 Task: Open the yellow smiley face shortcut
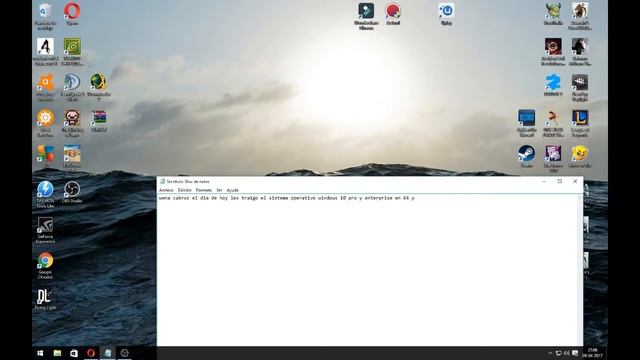click(x=580, y=156)
